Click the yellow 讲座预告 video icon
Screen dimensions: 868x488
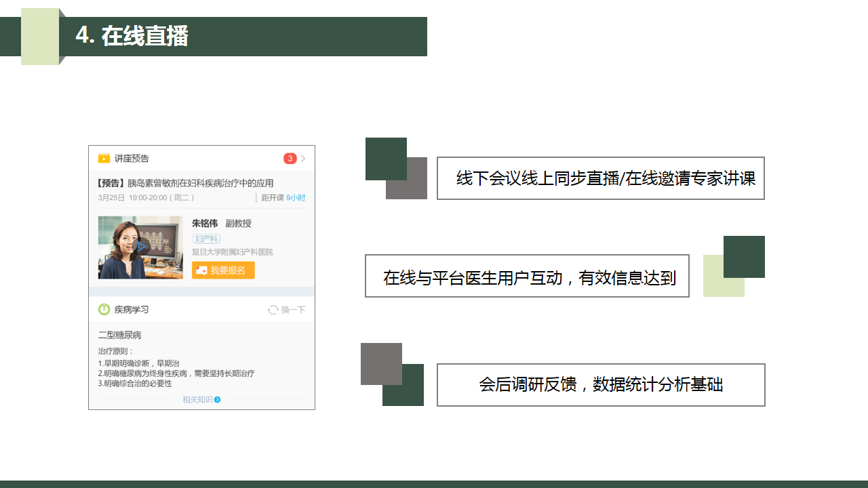pyautogui.click(x=104, y=159)
